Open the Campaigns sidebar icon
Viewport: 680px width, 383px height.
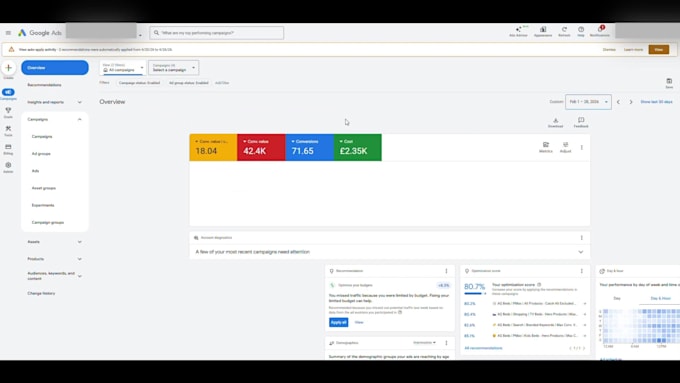tap(8, 92)
